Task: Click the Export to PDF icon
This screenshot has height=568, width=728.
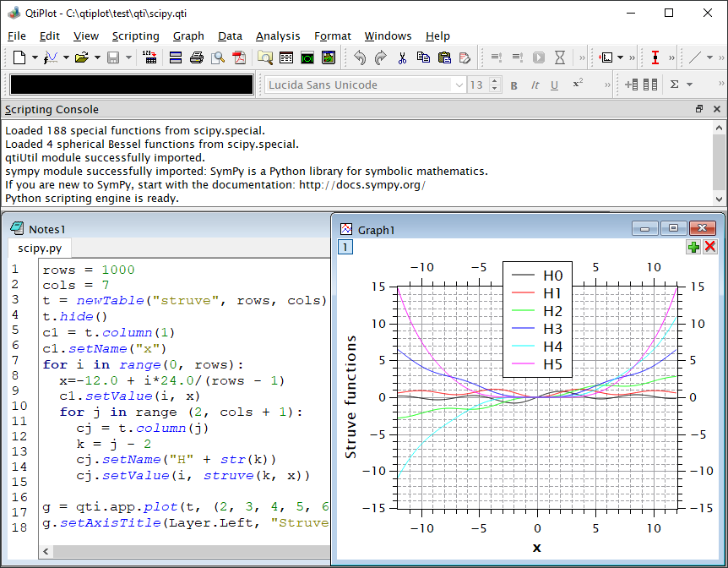Action: point(240,57)
